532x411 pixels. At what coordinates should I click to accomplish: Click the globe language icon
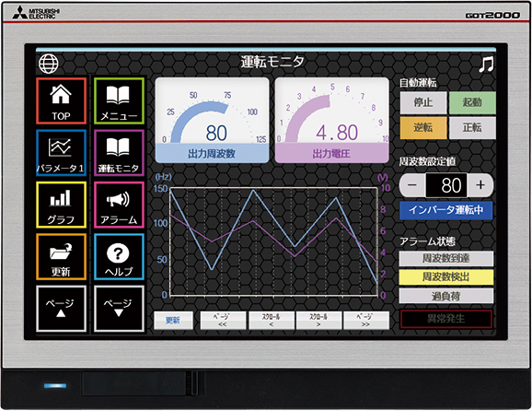(48, 64)
